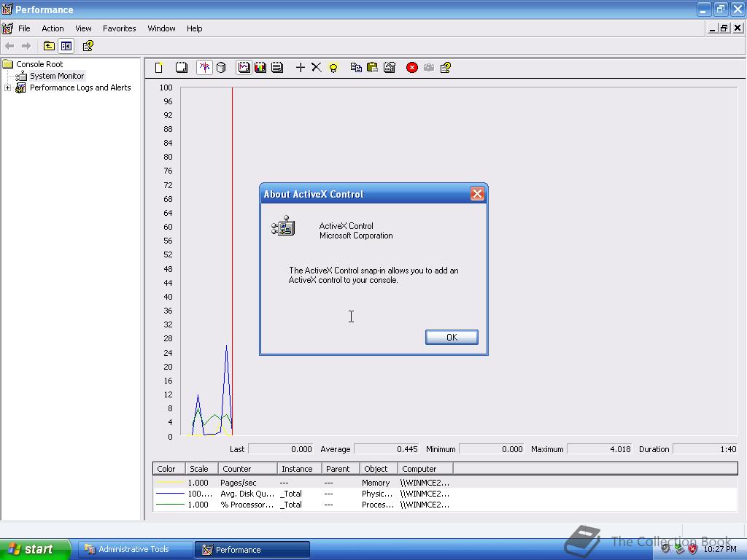Open the graph Properties icon
This screenshot has height=560, width=747.
[x=390, y=68]
